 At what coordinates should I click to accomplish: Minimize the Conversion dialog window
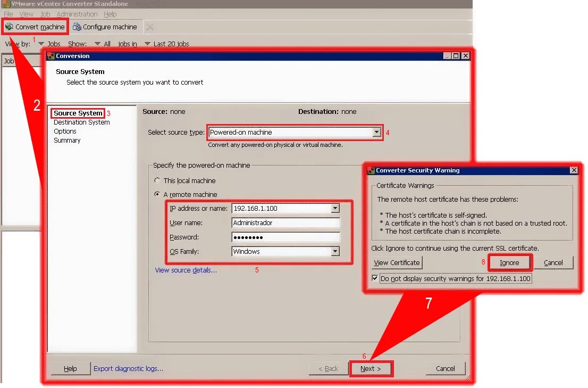447,56
